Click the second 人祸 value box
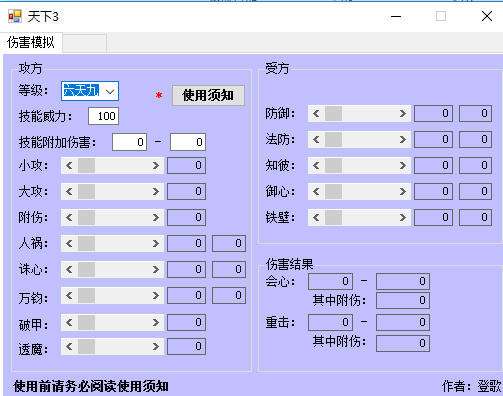503x396 pixels. [x=229, y=244]
